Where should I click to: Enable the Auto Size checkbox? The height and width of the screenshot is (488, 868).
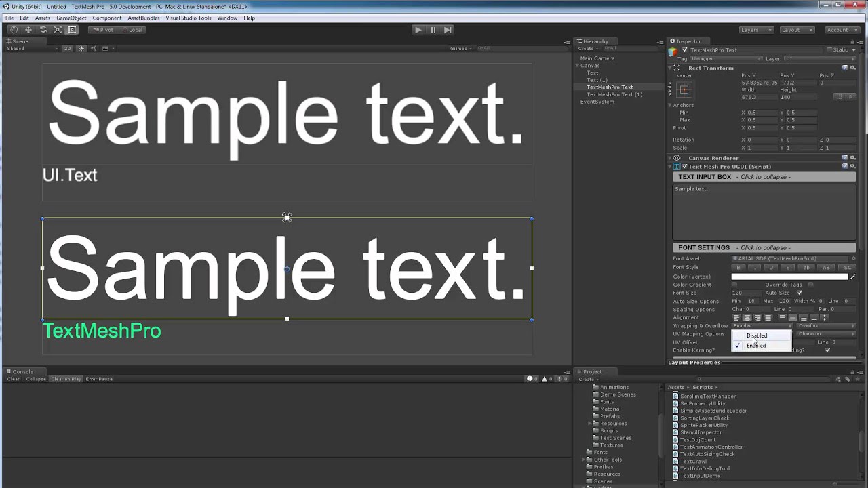pos(799,293)
